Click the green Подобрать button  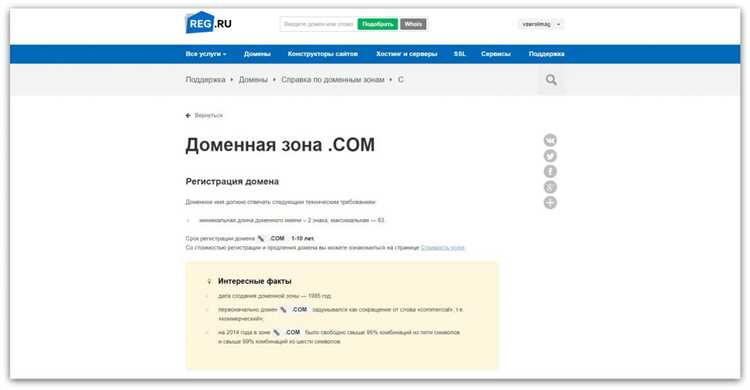coord(377,24)
